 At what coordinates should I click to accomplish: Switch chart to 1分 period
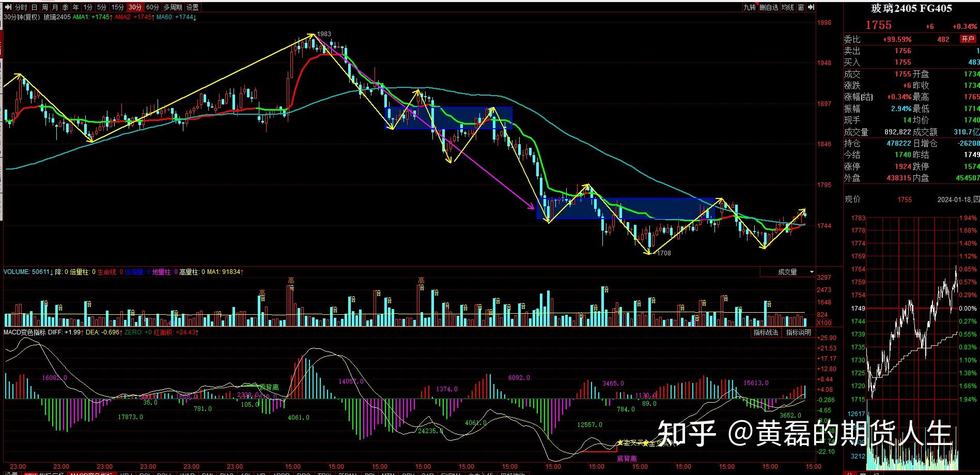click(x=88, y=7)
